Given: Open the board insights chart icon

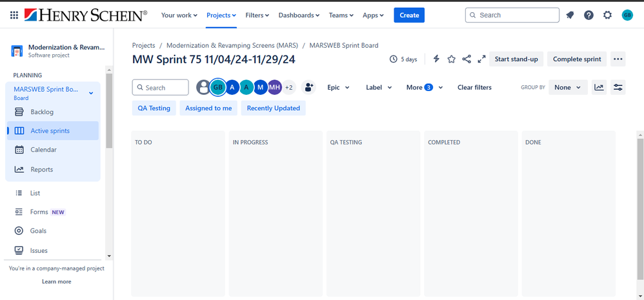Looking at the screenshot, I should click(599, 87).
